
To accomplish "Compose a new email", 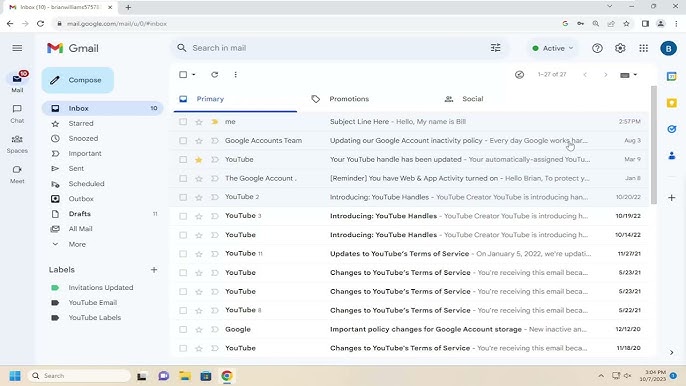I will pos(78,80).
